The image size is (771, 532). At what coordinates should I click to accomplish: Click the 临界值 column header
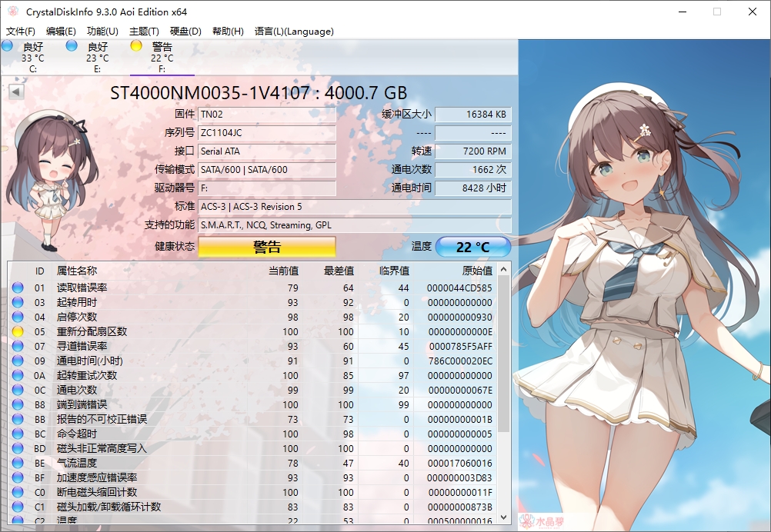[x=395, y=271]
